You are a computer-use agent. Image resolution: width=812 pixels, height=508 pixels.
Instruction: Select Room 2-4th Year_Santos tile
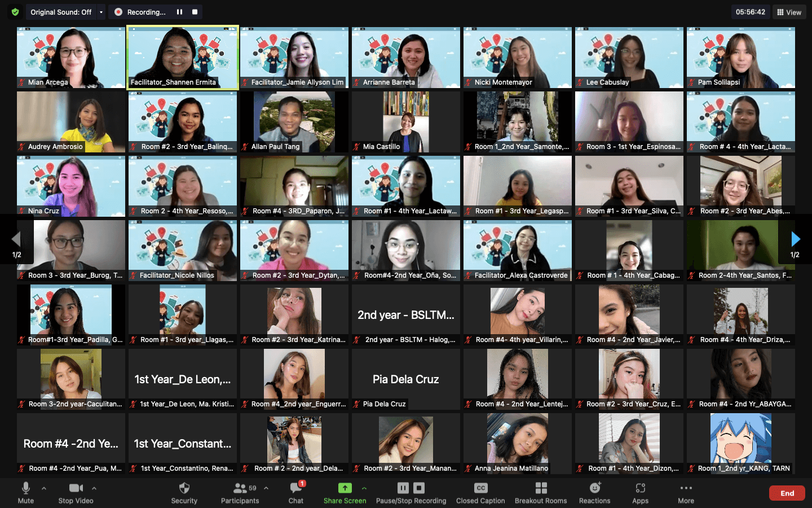click(741, 251)
